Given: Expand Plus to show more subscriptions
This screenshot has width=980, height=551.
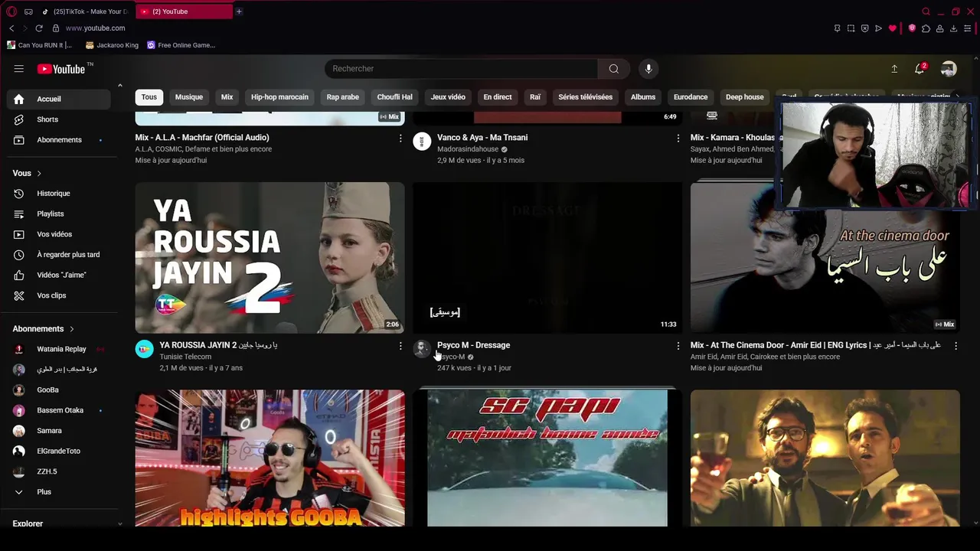Looking at the screenshot, I should pyautogui.click(x=58, y=492).
